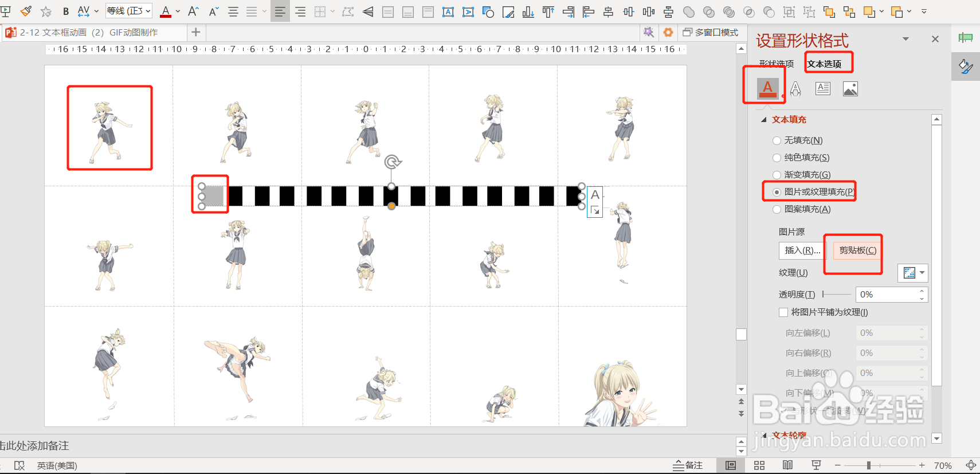Open font color dropdown arrow
The image size is (980, 474).
click(x=178, y=11)
